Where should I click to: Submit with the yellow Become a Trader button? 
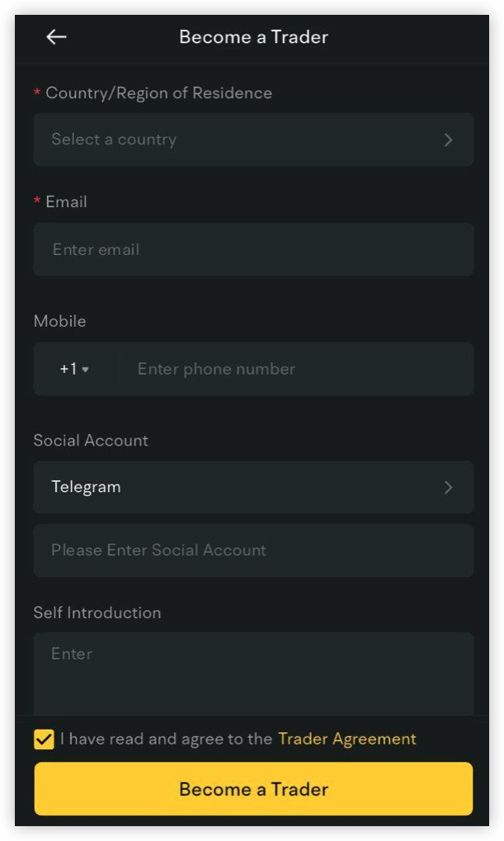click(x=253, y=789)
